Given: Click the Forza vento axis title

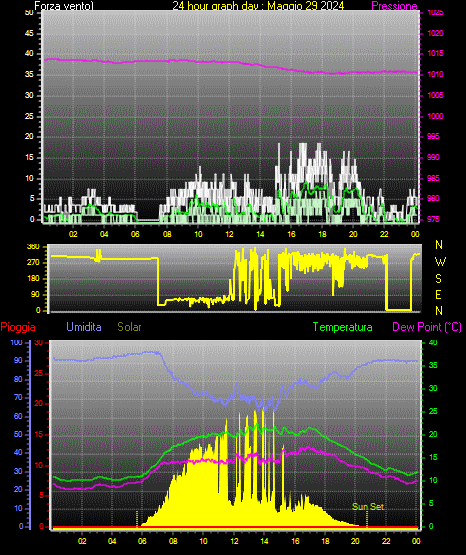Looking at the screenshot, I should coord(64,6).
